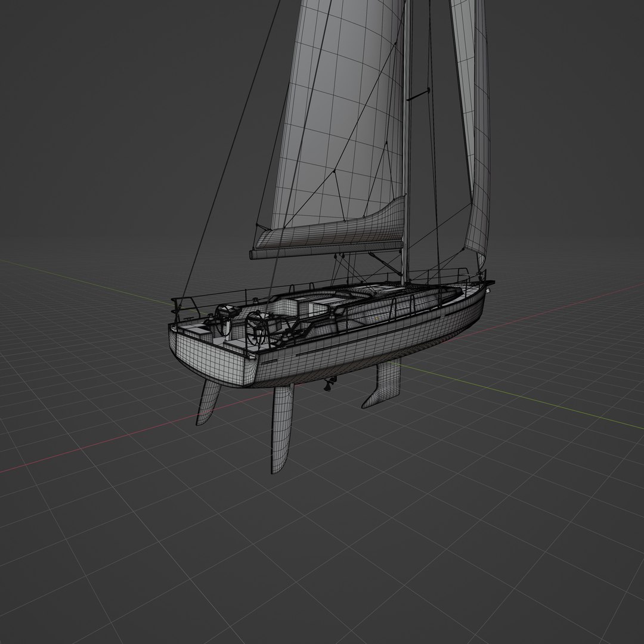Select the spreader bar on the mast

418,94
